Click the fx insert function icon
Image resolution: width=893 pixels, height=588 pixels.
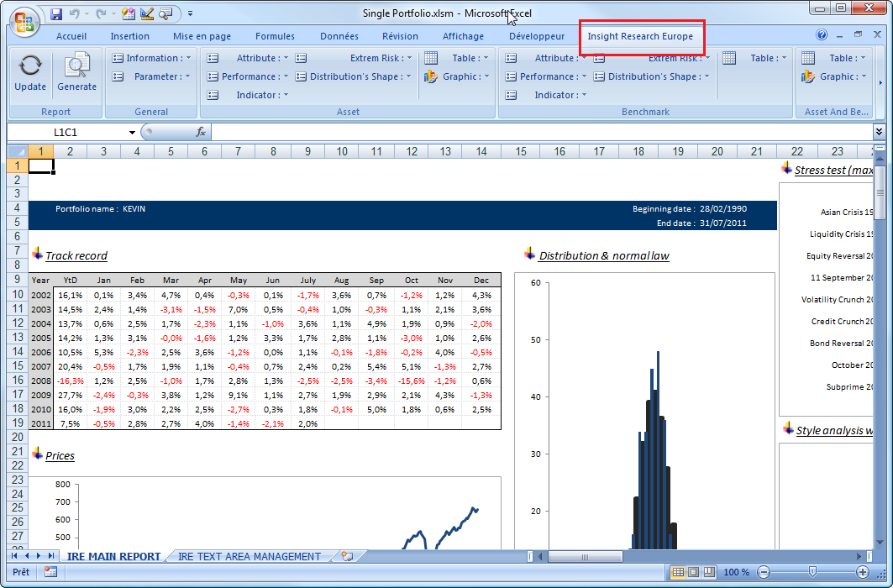[201, 132]
